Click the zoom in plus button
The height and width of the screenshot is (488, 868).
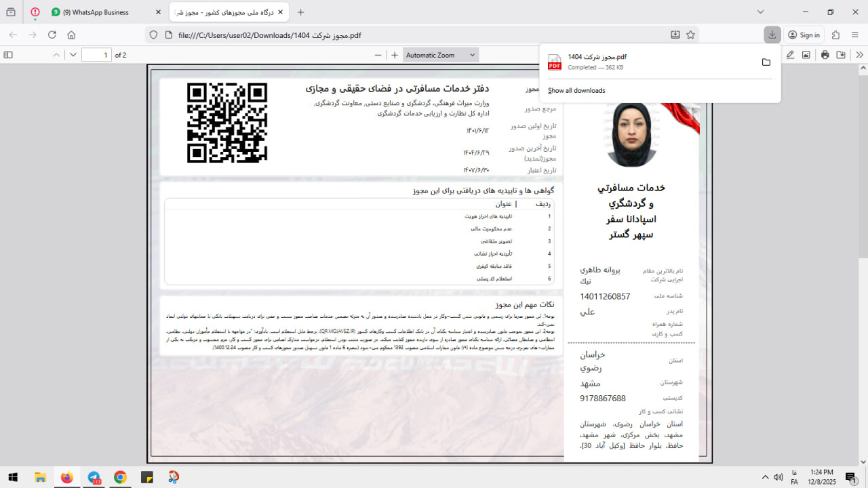tap(395, 55)
